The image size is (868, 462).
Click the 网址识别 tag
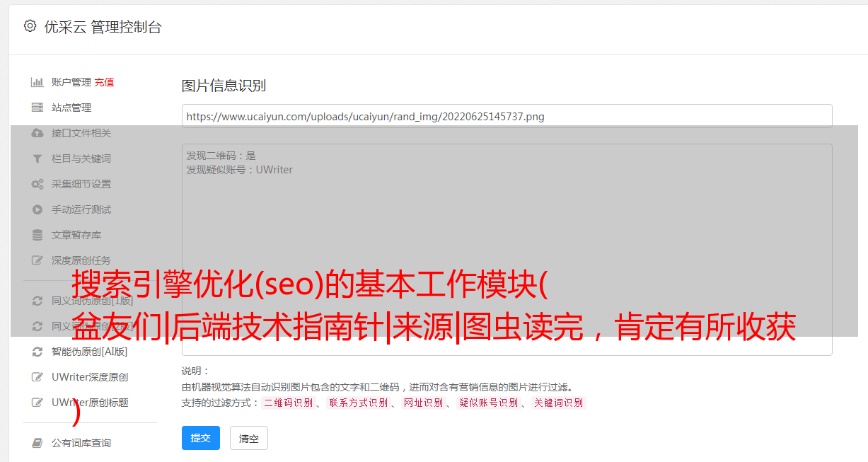click(423, 403)
